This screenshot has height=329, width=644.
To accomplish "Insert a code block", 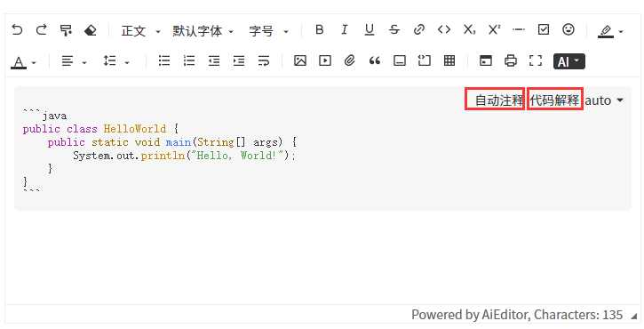I will click(425, 60).
